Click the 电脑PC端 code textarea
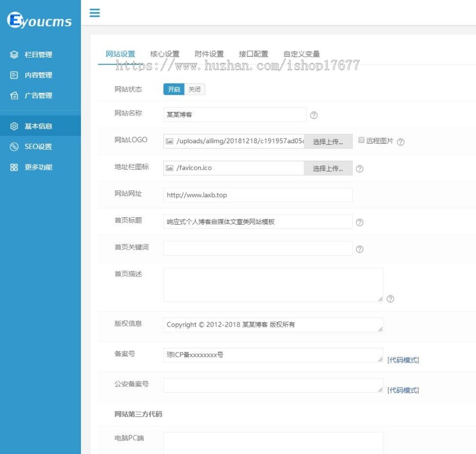 coord(273,443)
